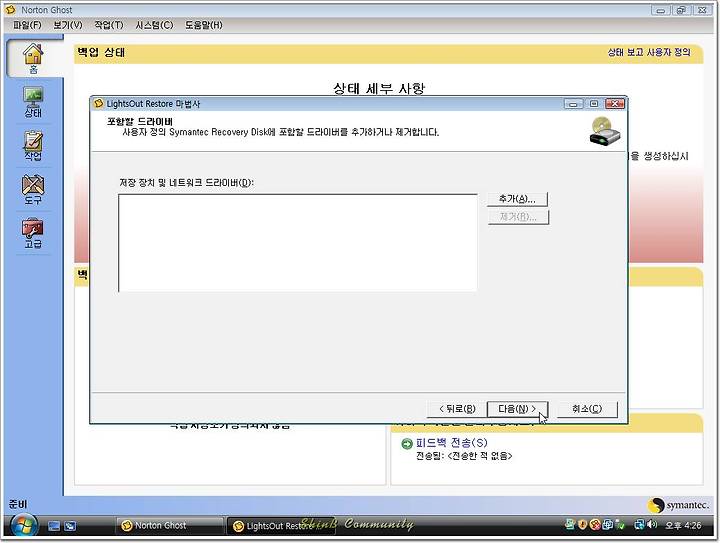Image resolution: width=720 pixels, height=543 pixels.
Task: Open the 보기(V) menu
Action: click(x=68, y=25)
